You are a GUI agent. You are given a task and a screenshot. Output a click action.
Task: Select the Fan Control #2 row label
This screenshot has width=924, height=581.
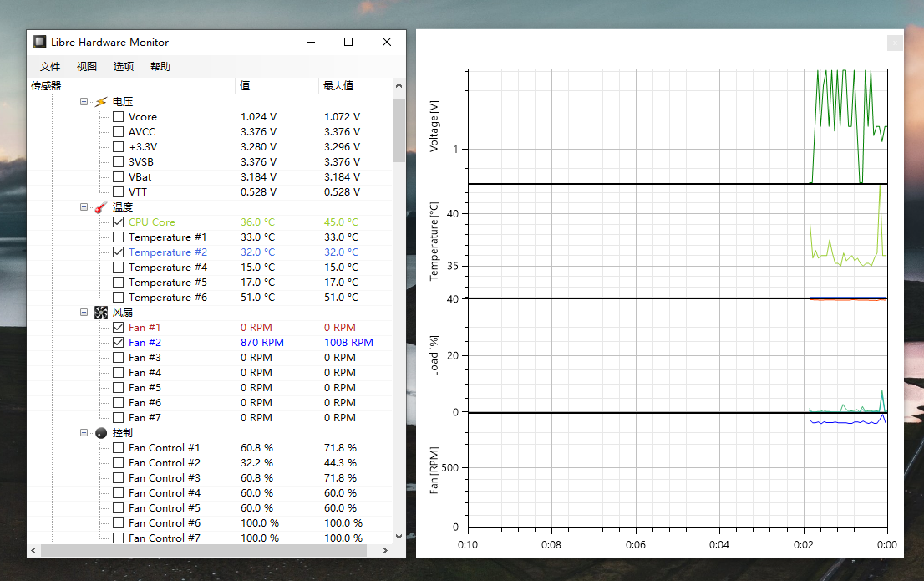[165, 463]
